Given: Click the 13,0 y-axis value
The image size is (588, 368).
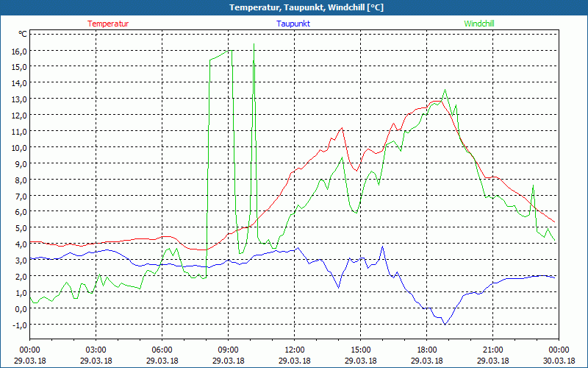Looking at the screenshot, I should click(x=20, y=99).
